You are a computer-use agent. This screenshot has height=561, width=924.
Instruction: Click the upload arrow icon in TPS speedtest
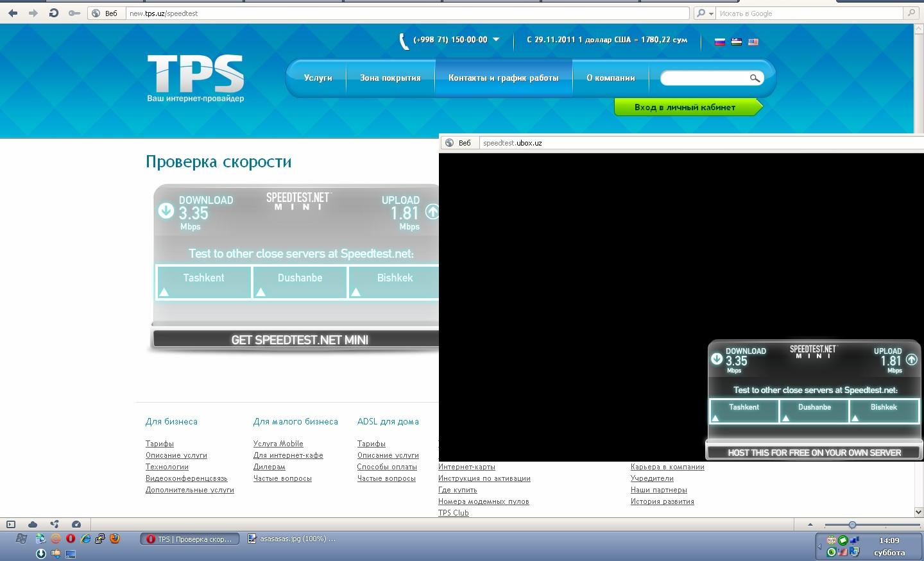pos(432,212)
